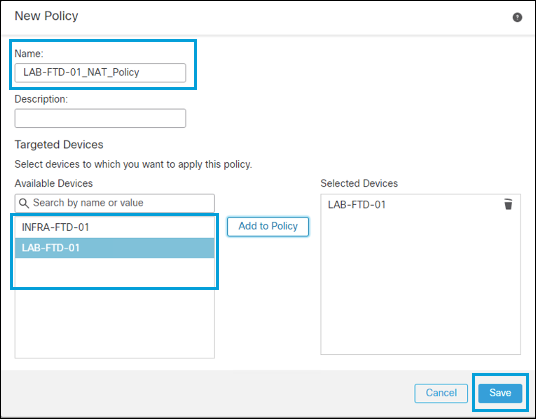
Task: Click empty space in Selected Devices box
Action: click(x=420, y=284)
